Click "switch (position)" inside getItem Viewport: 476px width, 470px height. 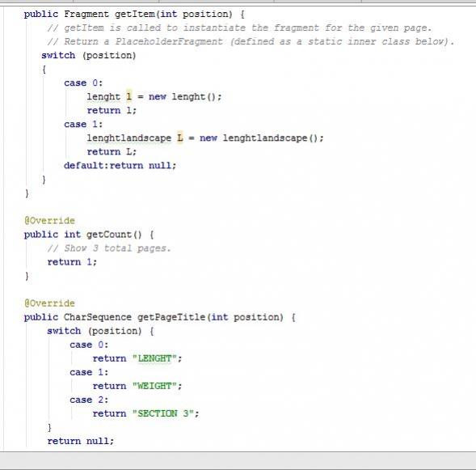click(89, 55)
